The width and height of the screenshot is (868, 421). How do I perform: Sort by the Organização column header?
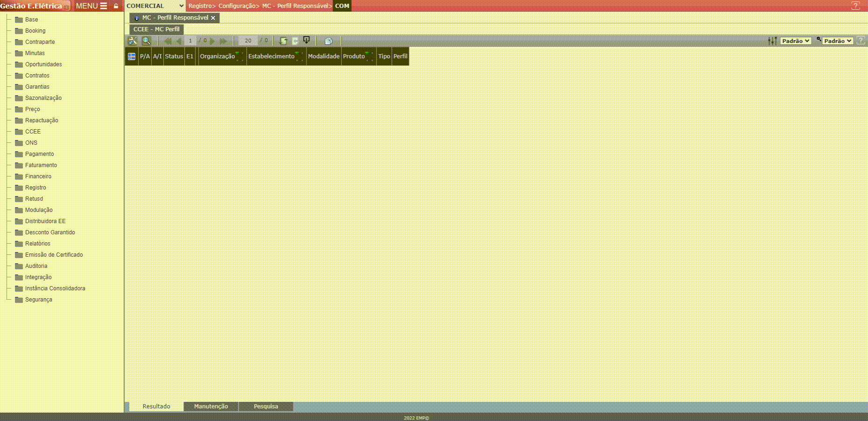(217, 56)
